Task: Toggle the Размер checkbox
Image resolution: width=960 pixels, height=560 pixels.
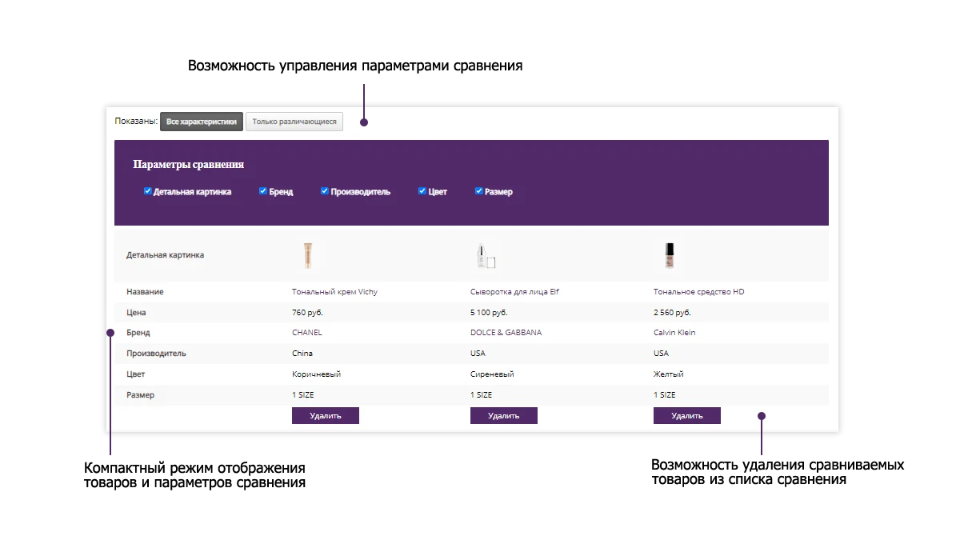Action: click(x=479, y=191)
